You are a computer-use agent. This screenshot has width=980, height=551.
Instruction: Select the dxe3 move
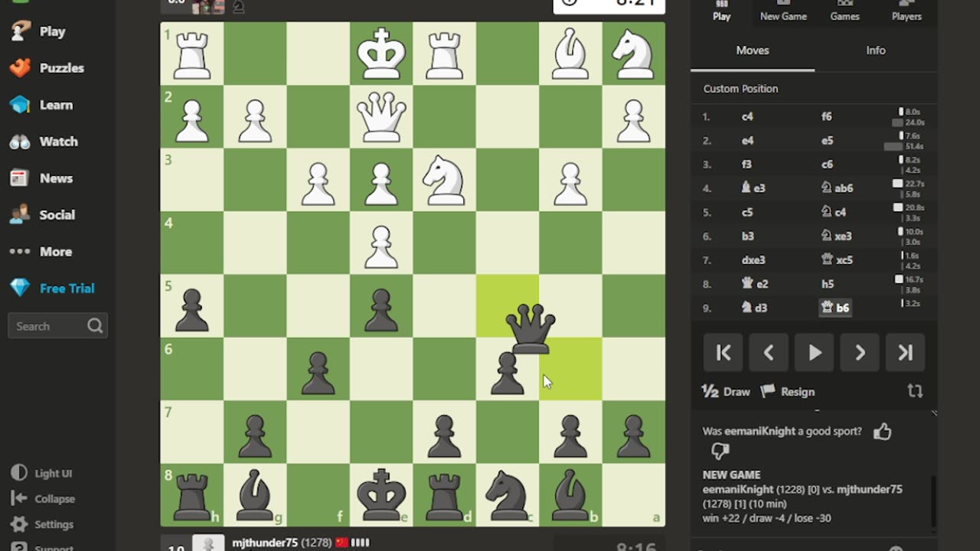(753, 260)
